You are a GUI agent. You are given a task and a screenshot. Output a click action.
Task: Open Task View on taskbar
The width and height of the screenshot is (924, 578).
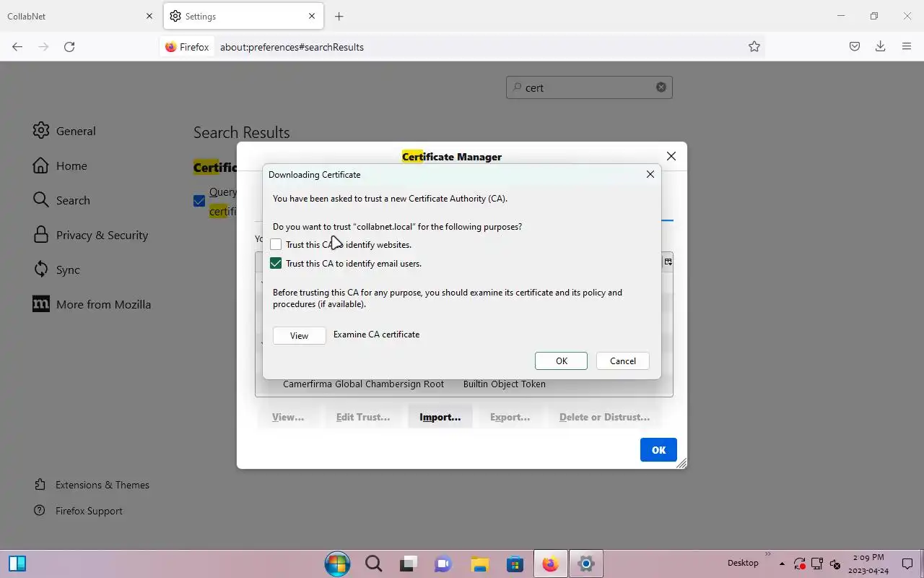(x=409, y=564)
